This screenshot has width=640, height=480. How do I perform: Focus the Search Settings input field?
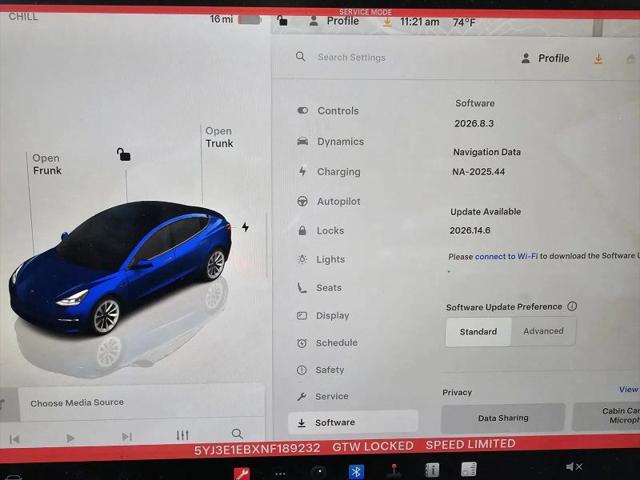[x=351, y=57]
